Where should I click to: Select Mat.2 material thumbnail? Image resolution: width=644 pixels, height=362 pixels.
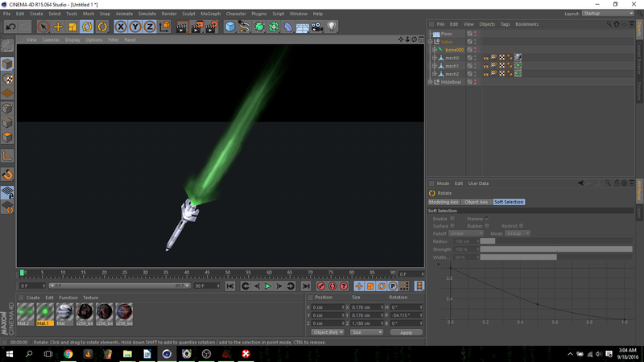25,314
